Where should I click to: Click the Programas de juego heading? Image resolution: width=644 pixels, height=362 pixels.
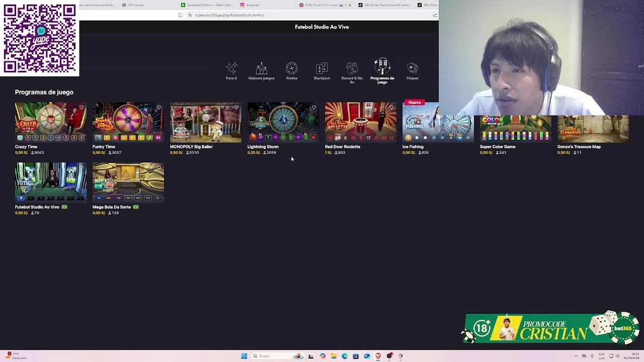(44, 93)
